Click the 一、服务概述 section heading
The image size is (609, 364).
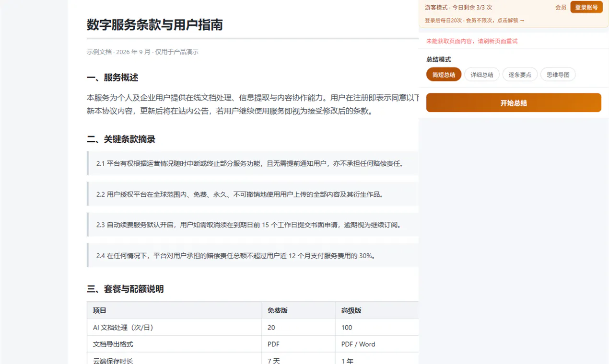click(113, 78)
